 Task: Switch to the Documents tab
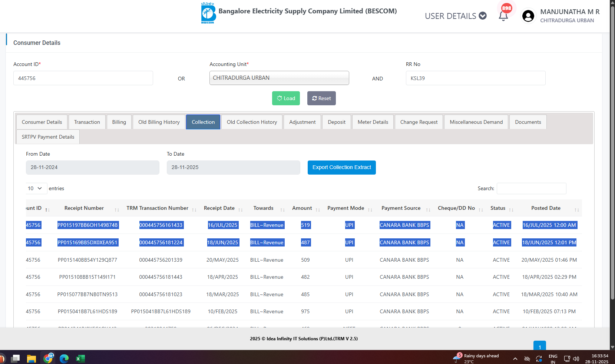click(x=528, y=122)
